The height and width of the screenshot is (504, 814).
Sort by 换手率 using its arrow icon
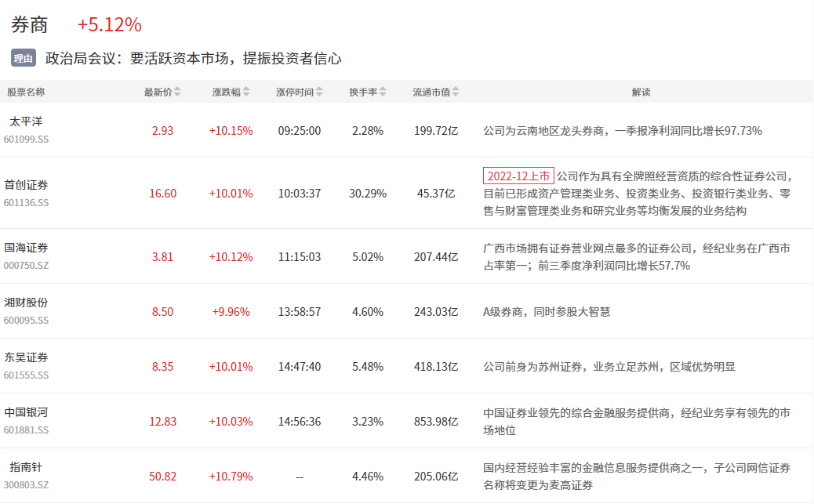point(383,92)
